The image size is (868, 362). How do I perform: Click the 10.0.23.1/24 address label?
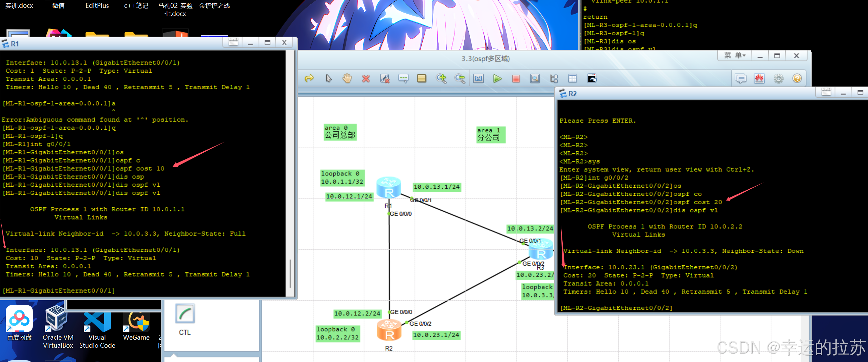pos(436,335)
